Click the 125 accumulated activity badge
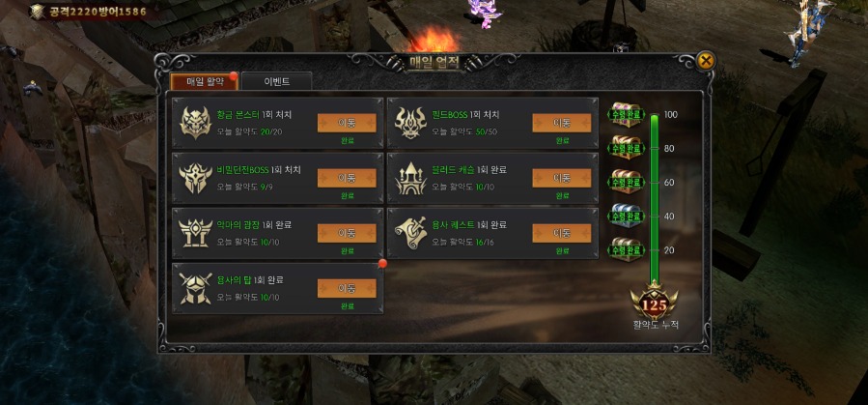Viewport: 868px width, 405px height. [x=655, y=302]
